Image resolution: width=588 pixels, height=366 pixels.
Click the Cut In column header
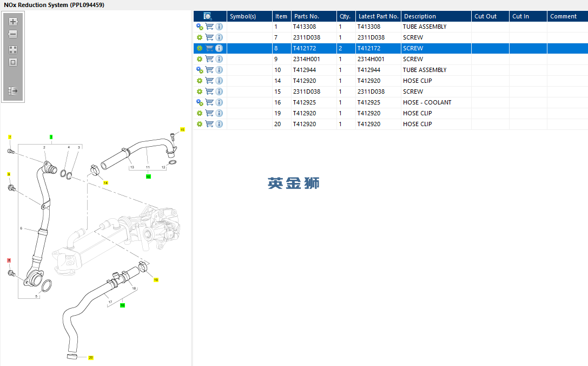click(x=528, y=16)
